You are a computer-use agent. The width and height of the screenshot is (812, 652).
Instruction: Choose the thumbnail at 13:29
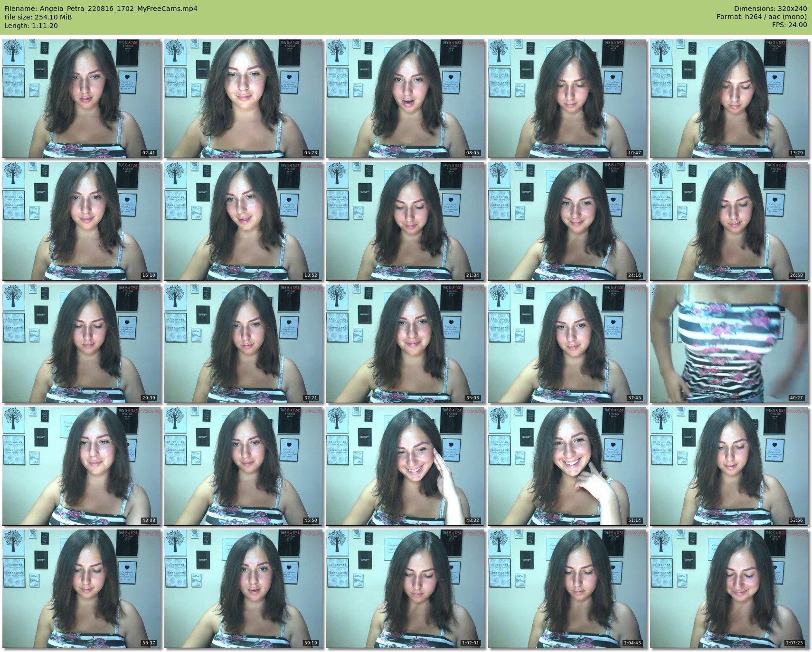(729, 98)
